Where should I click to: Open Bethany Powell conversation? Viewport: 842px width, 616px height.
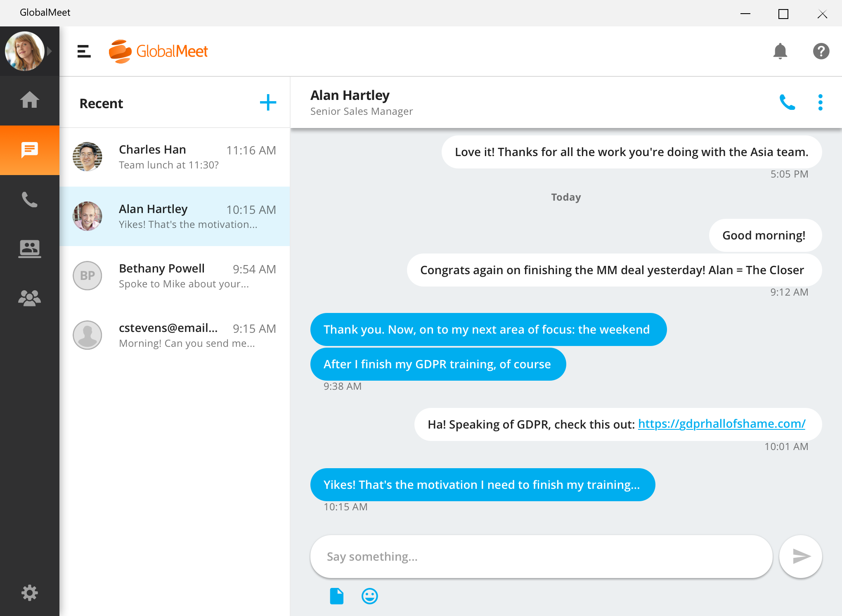coord(175,276)
